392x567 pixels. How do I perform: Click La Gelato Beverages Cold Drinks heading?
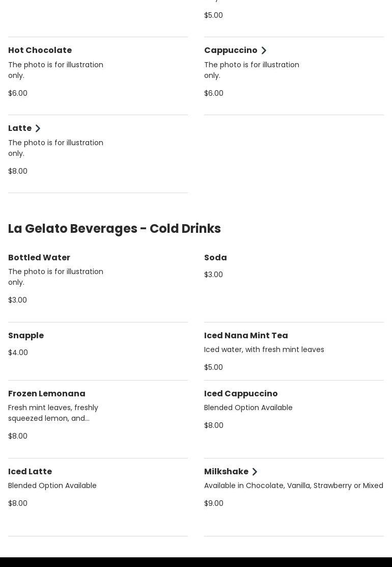[114, 229]
